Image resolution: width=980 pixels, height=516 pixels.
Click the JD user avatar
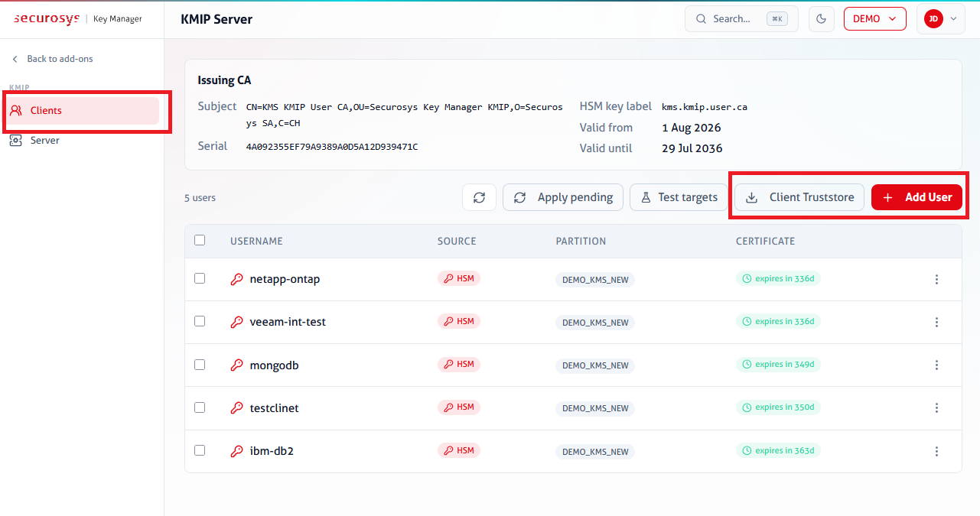933,18
